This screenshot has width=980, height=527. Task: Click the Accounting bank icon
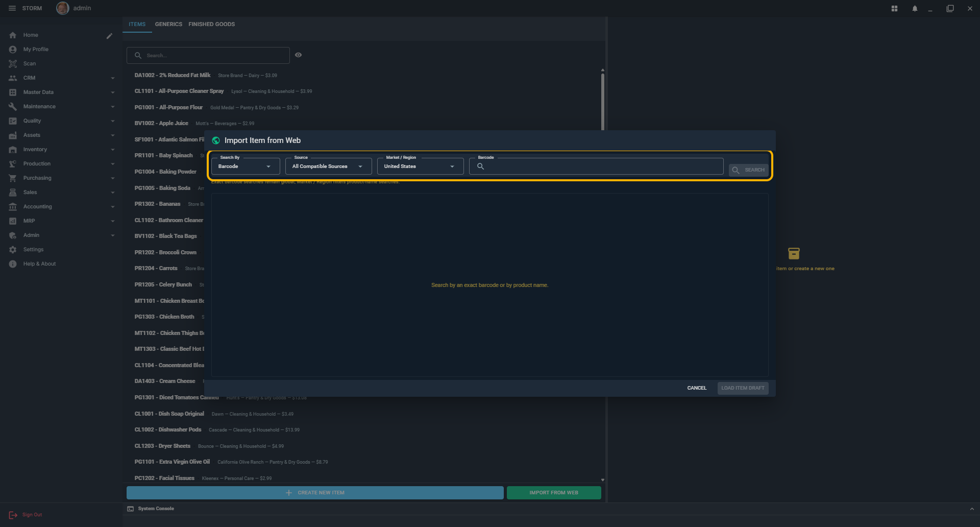coord(13,207)
